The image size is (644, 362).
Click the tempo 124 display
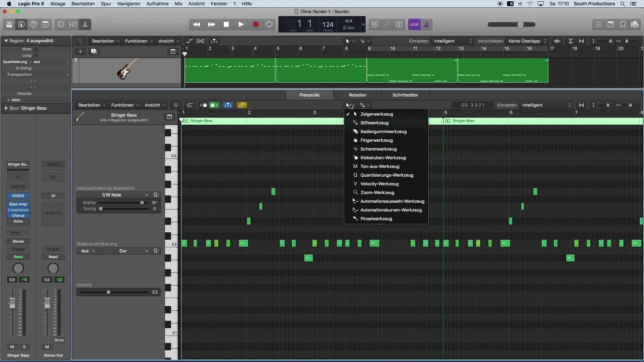click(x=328, y=24)
